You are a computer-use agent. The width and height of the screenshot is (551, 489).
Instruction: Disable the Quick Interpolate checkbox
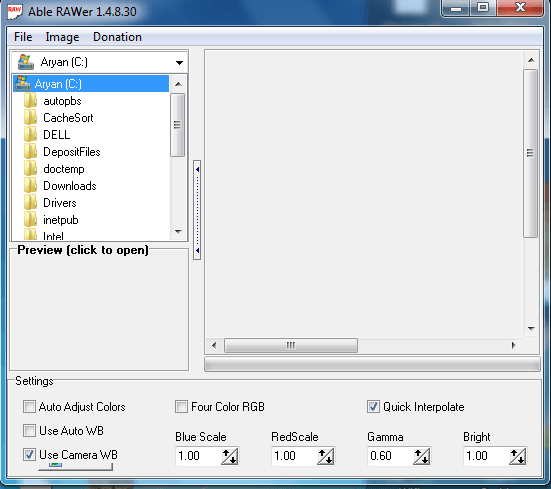373,407
